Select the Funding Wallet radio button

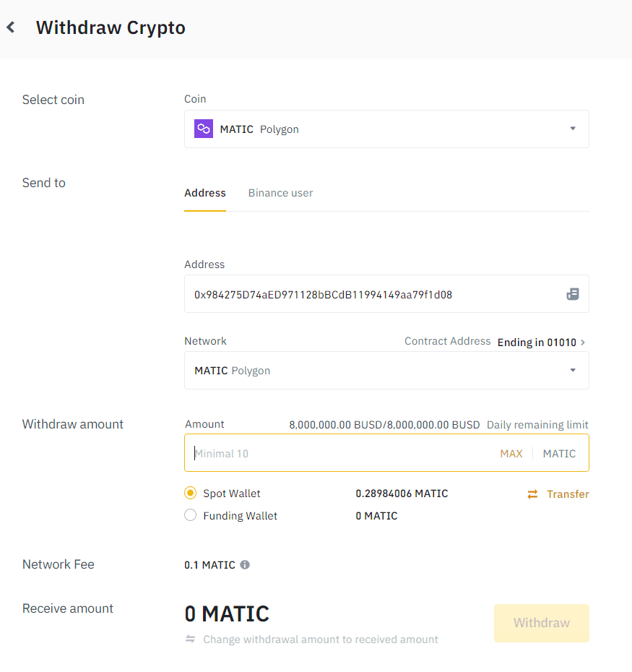click(191, 516)
